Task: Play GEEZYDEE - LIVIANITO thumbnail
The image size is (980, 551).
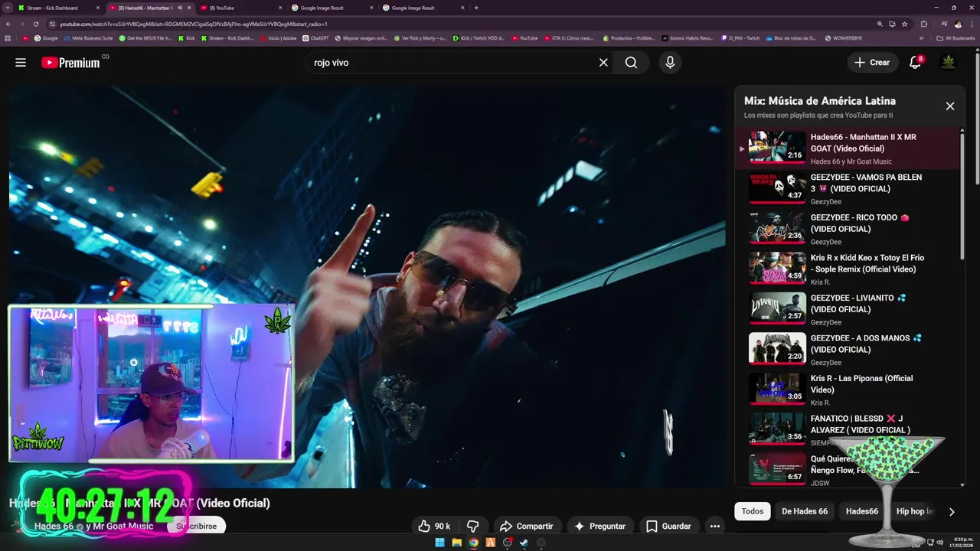Action: pyautogui.click(x=777, y=308)
